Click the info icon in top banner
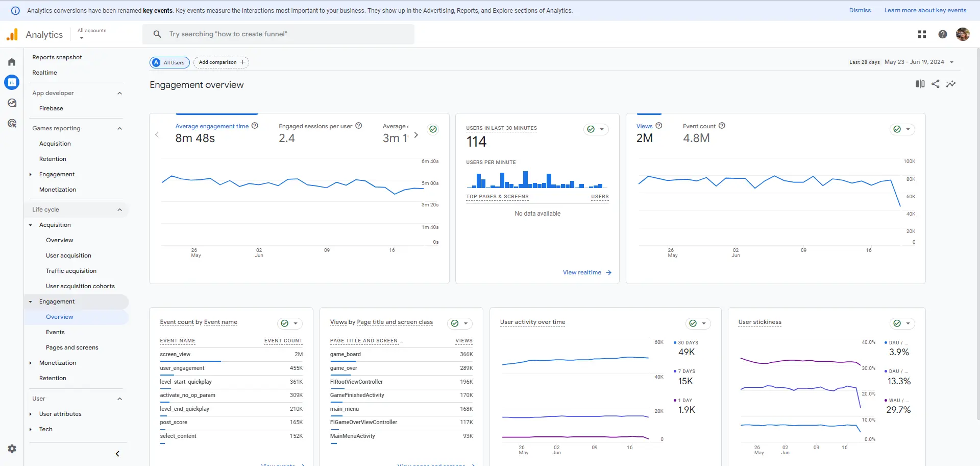Viewport: 980px width, 466px height. click(16, 10)
